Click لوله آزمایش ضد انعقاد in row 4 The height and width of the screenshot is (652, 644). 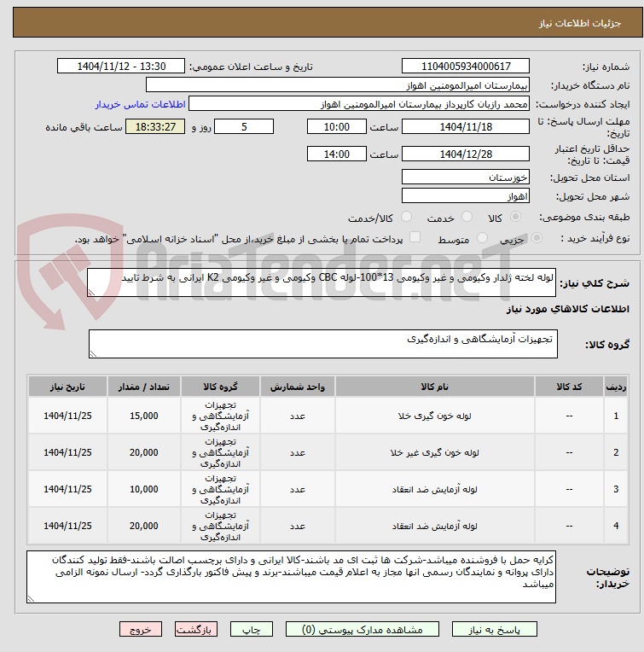435,526
